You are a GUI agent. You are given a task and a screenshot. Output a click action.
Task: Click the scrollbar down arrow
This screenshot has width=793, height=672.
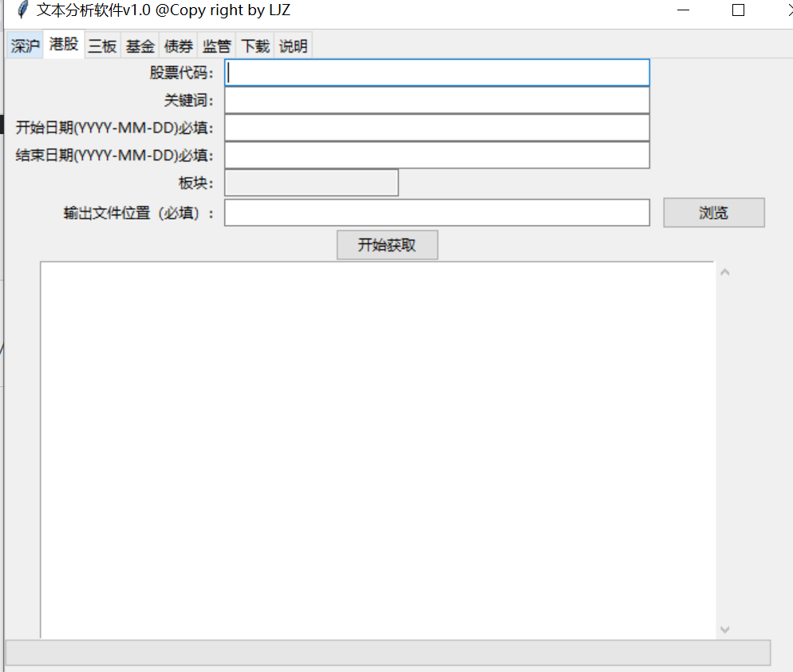724,629
